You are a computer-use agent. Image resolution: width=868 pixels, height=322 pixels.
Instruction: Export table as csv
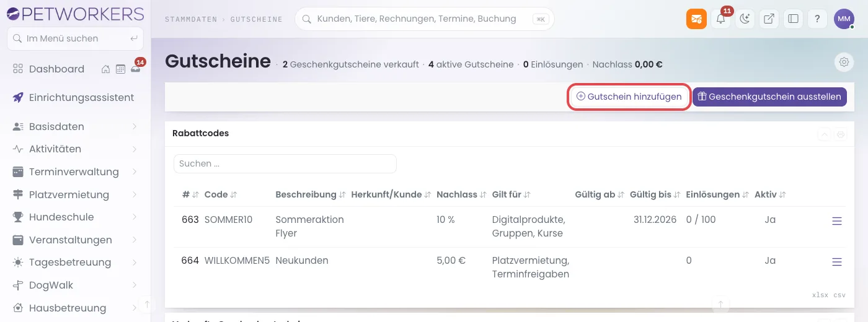(839, 295)
